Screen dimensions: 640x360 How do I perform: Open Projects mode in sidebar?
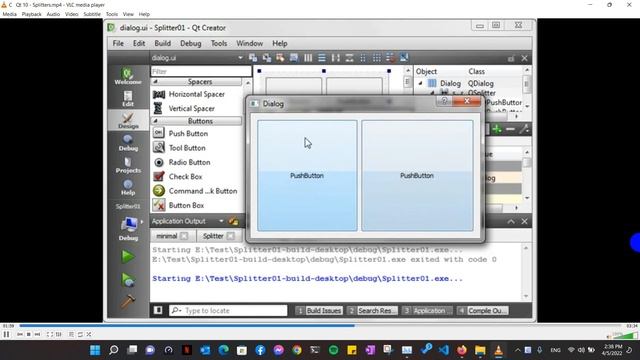(x=128, y=165)
